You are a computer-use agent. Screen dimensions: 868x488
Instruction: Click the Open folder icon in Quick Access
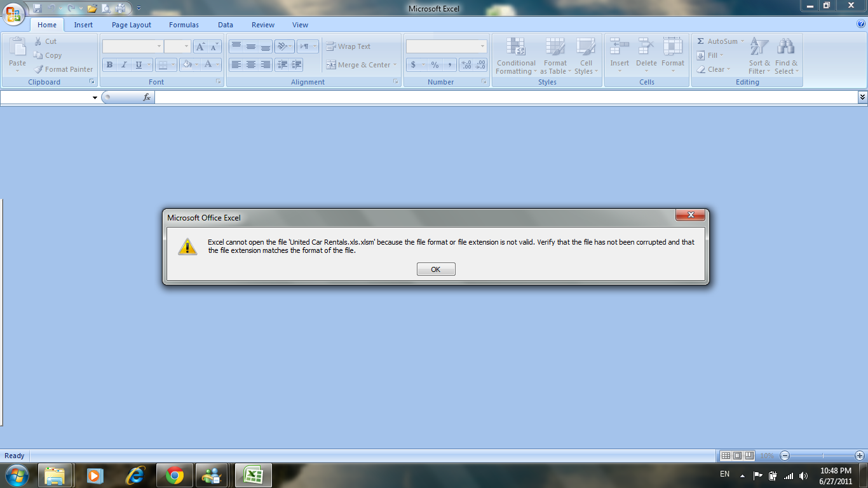92,8
